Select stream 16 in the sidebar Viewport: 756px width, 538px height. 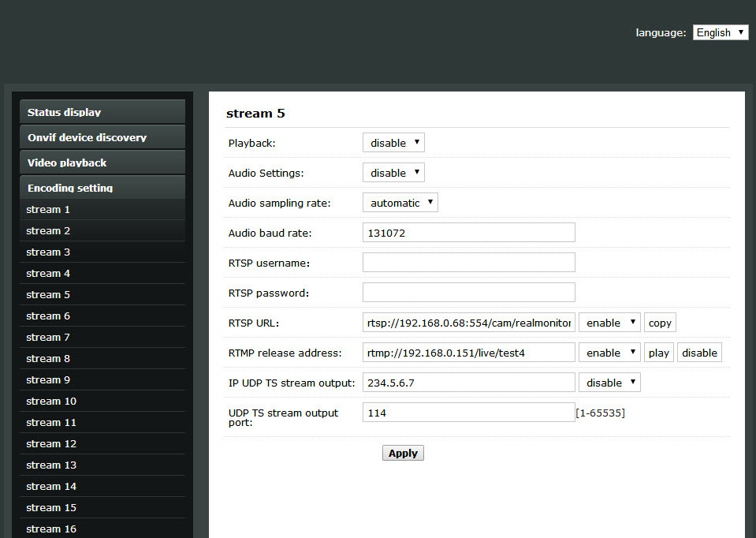coord(102,528)
